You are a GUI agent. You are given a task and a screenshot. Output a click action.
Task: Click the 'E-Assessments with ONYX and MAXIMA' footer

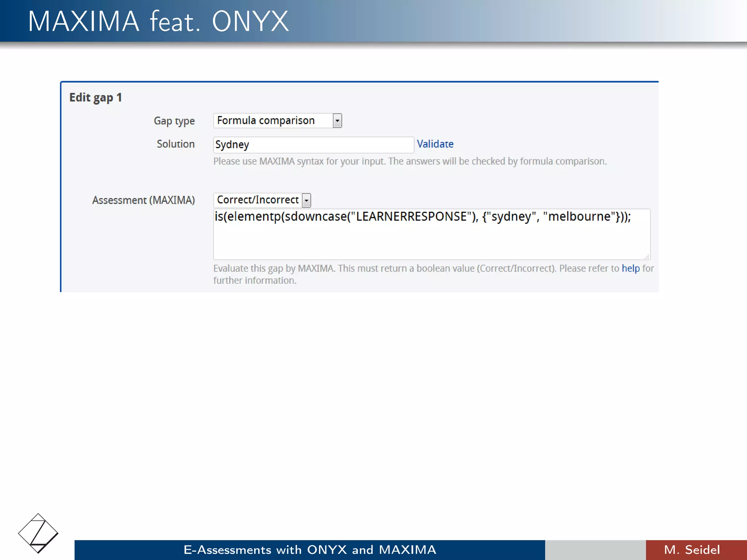310,550
